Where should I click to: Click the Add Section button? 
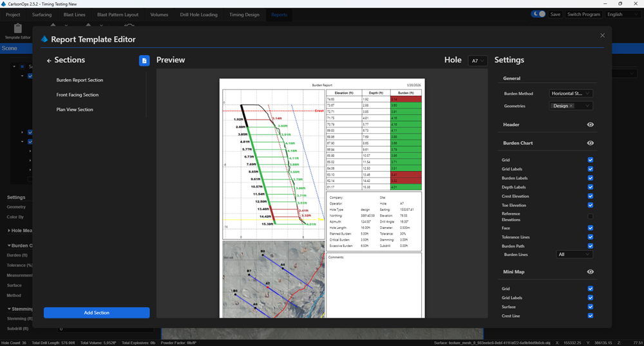(97, 313)
